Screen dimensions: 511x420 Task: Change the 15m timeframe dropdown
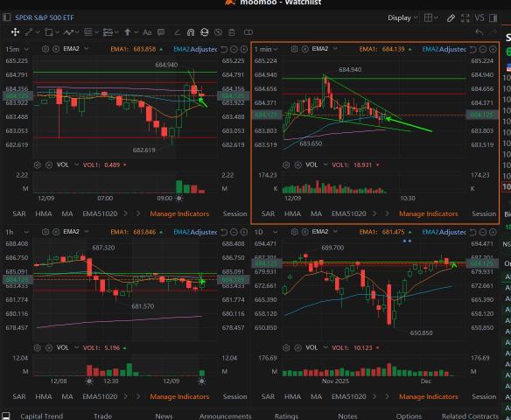coord(17,49)
